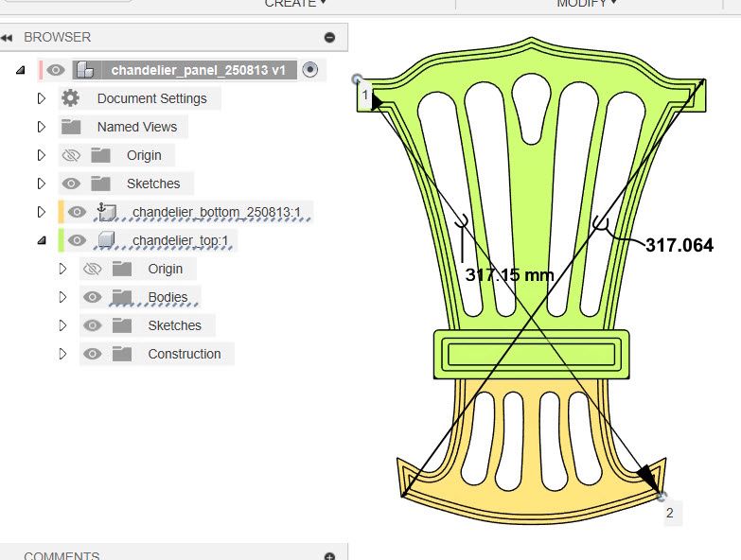
Task: Expand the top-level Origin node
Action: point(41,155)
